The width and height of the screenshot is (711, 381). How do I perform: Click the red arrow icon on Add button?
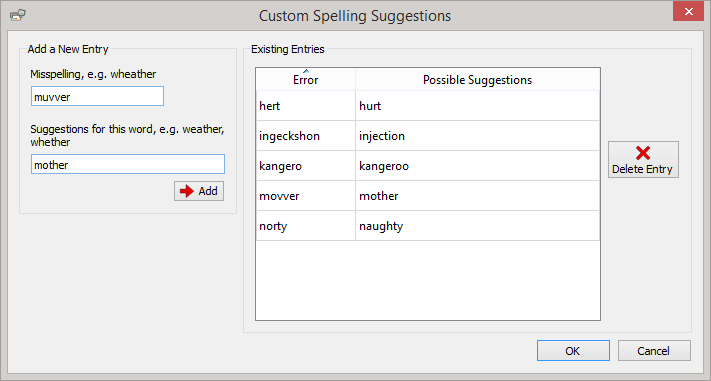[x=187, y=191]
